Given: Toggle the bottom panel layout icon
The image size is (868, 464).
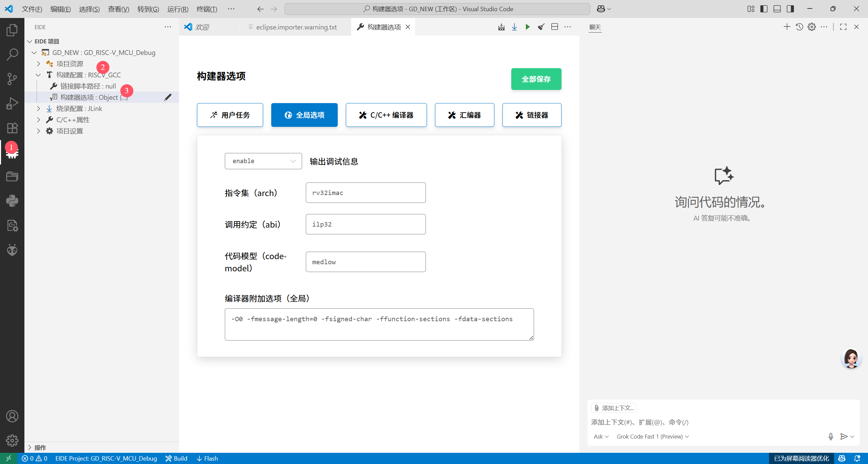Looking at the screenshot, I should 777,9.
